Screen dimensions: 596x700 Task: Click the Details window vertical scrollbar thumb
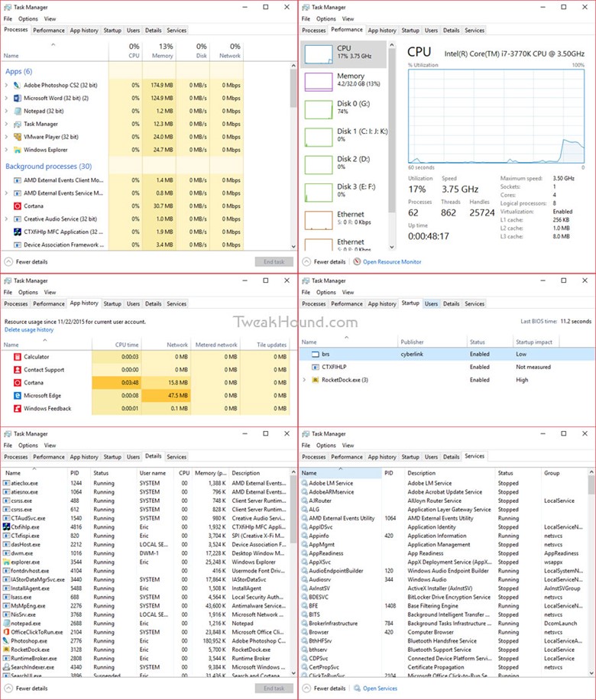tap(293, 509)
